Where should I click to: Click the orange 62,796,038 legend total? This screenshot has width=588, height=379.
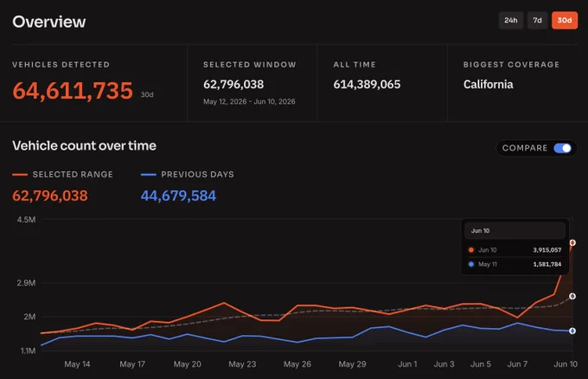(x=50, y=196)
